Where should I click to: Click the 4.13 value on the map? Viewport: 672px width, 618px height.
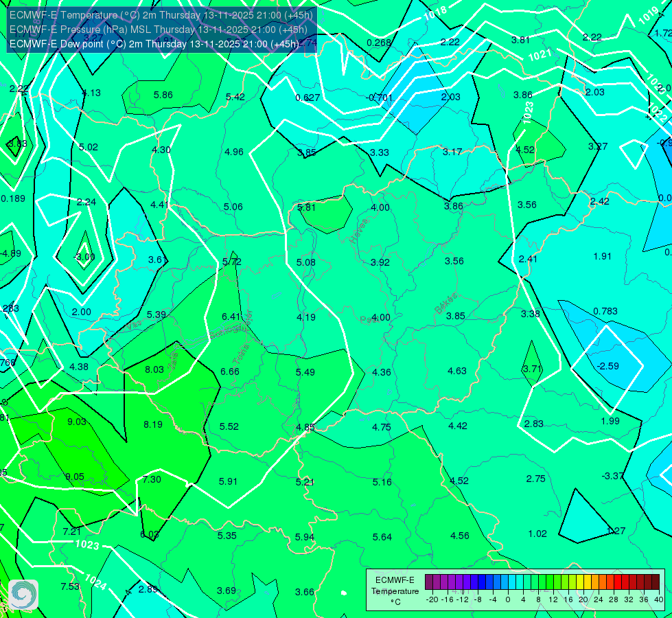pos(91,93)
